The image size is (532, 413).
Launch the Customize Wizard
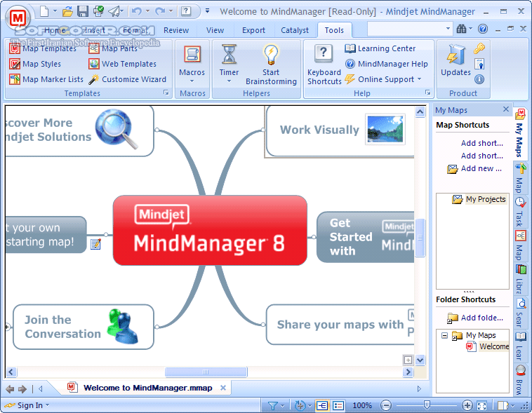128,79
